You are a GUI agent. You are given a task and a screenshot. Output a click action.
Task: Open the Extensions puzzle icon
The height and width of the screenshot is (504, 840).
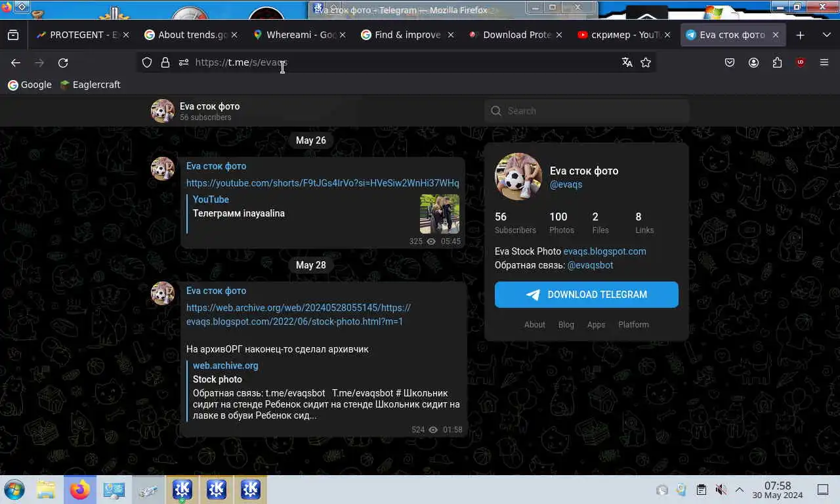click(777, 62)
